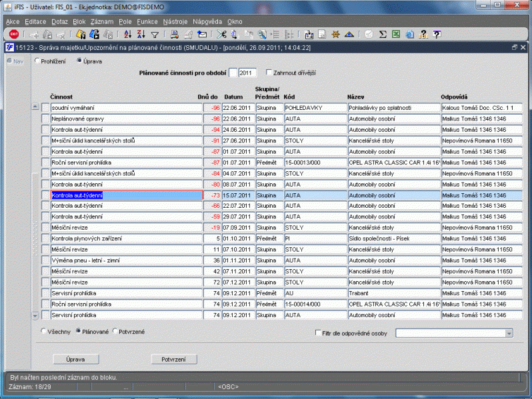
Task: Open the responsible person filter dropdown
Action: pos(509,333)
